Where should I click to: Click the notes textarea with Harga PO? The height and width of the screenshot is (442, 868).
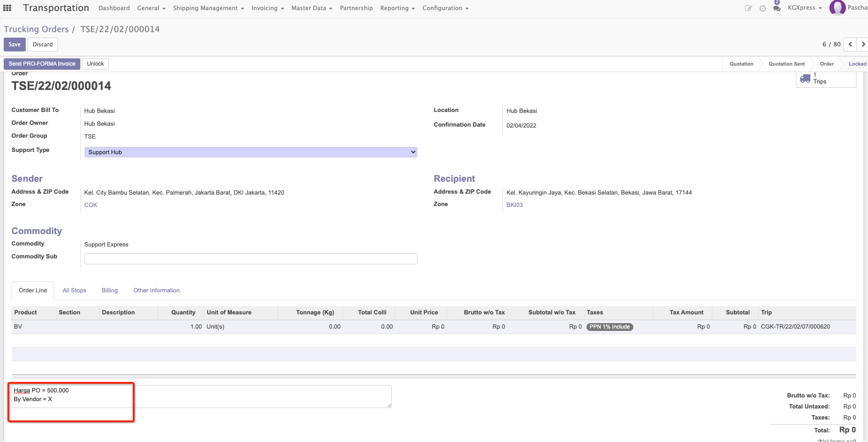point(202,397)
